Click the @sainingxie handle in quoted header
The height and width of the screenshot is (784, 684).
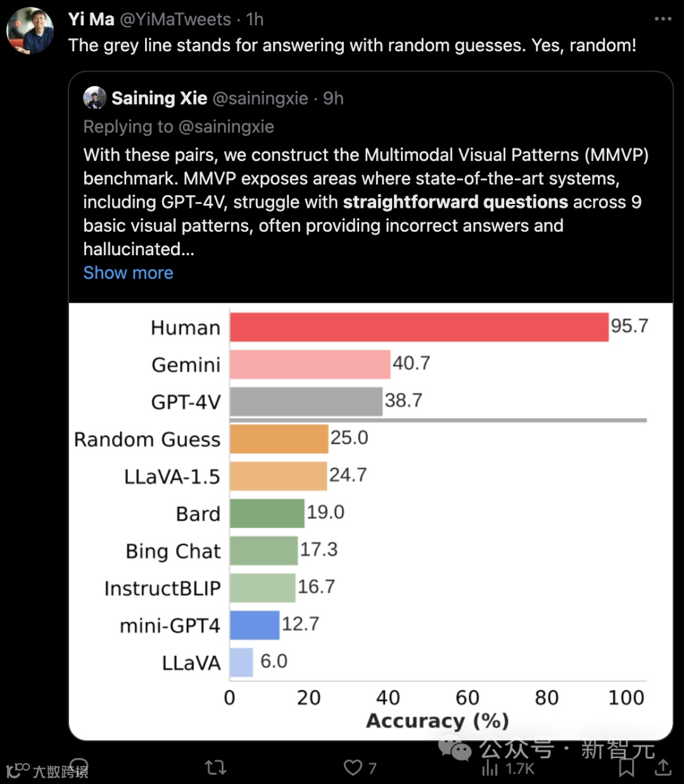[260, 98]
